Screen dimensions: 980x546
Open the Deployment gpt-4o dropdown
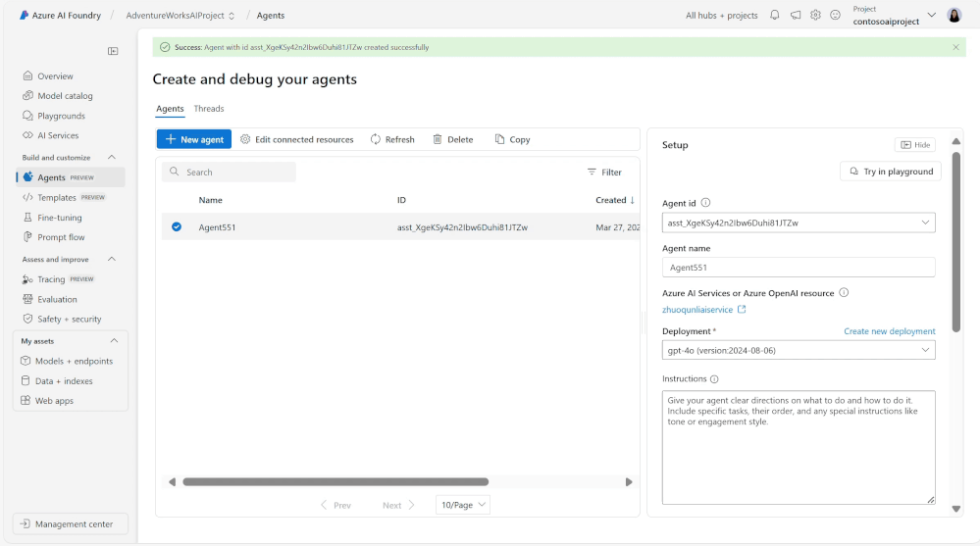pyautogui.click(x=799, y=351)
